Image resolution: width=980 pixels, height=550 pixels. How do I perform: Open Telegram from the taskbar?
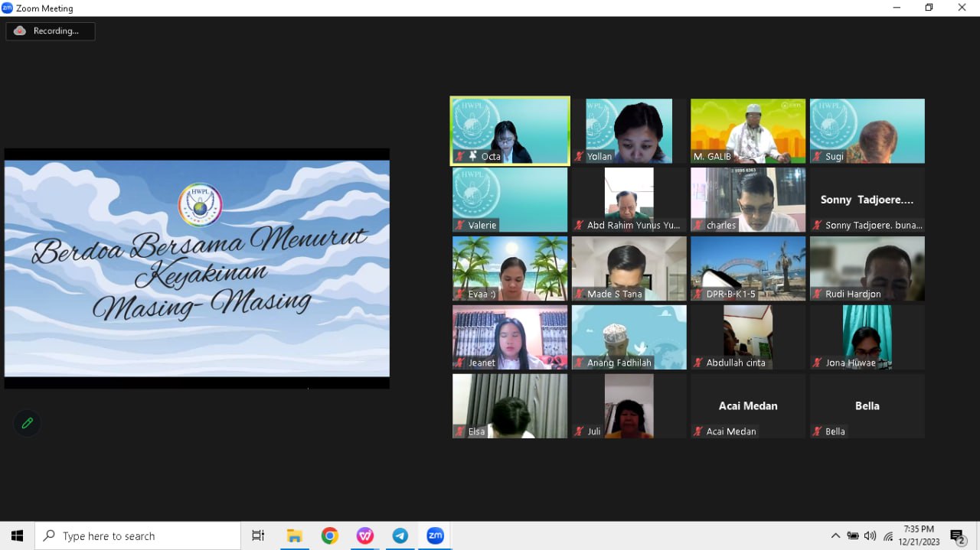click(400, 535)
